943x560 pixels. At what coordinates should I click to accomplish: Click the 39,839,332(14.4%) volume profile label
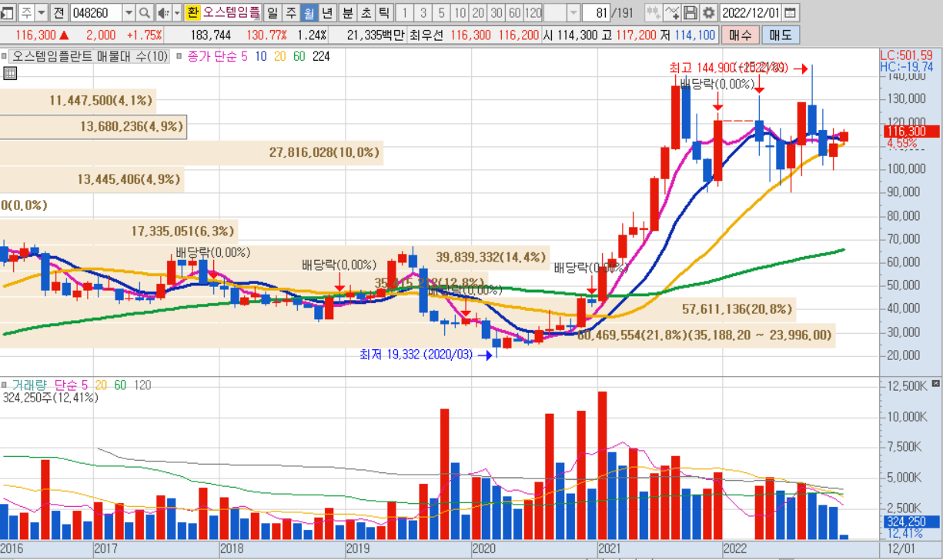[490, 257]
